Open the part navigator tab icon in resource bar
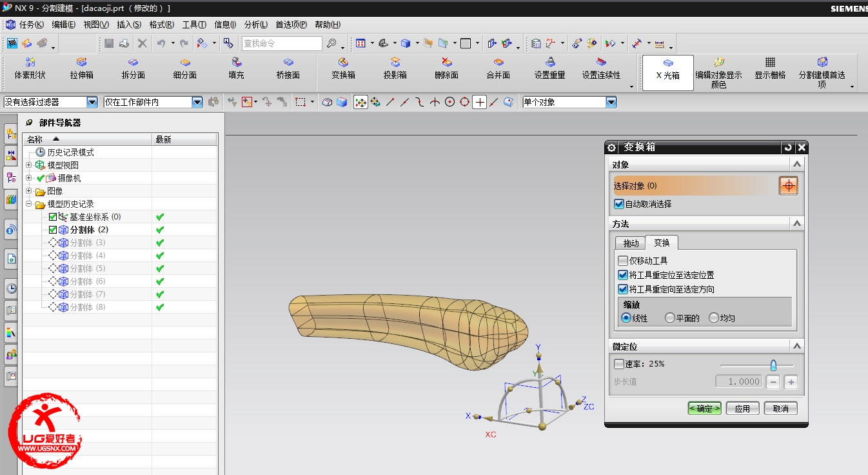 [x=12, y=177]
